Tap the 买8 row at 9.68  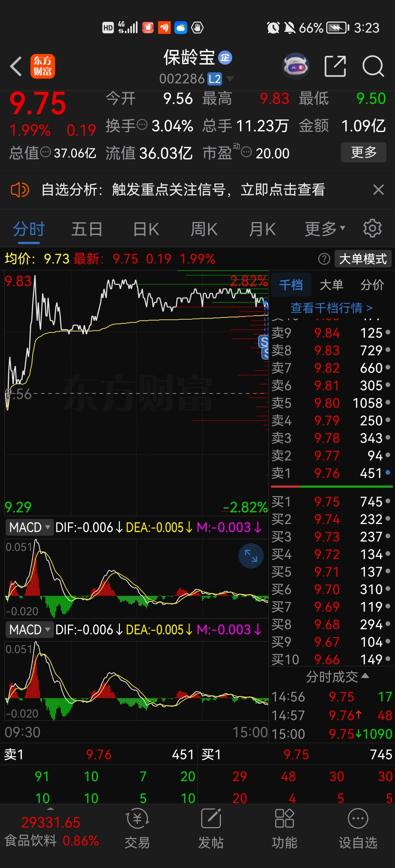coord(331,624)
